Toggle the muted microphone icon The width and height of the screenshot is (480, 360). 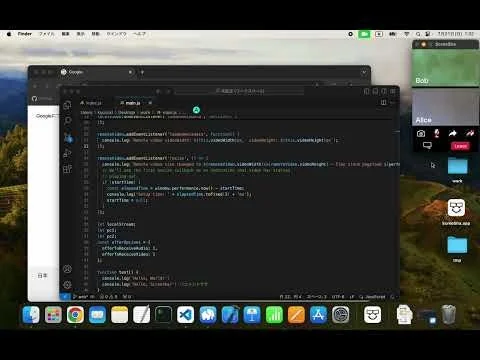437,133
